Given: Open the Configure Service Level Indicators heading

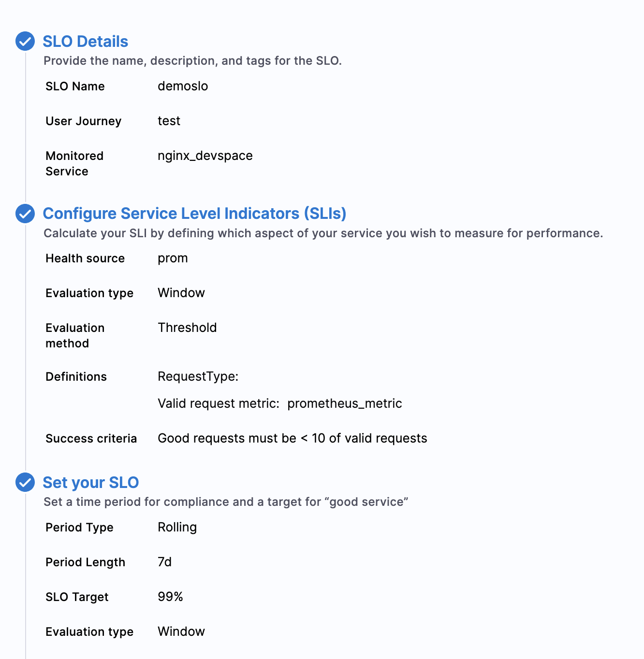Looking at the screenshot, I should 194,214.
